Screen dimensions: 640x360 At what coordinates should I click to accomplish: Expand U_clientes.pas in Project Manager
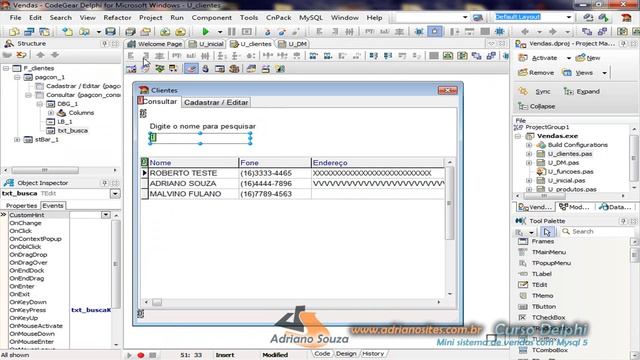tap(529, 154)
